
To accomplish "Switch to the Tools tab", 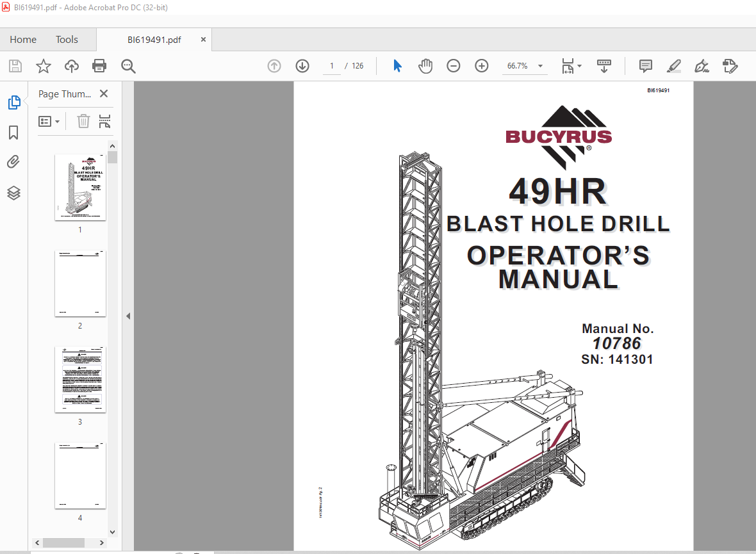I will 67,40.
